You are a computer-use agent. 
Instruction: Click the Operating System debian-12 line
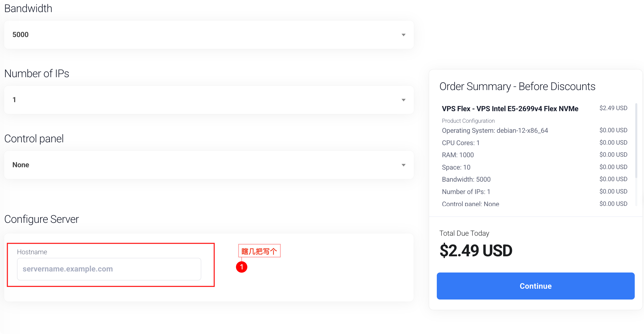pyautogui.click(x=495, y=130)
